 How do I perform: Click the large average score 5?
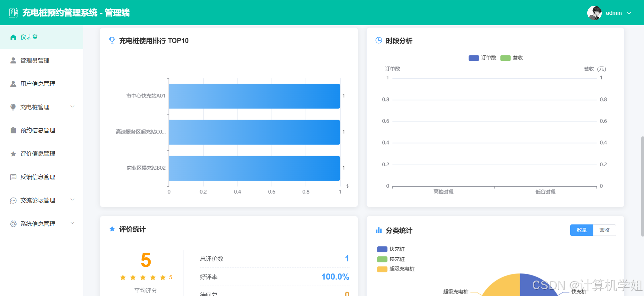pos(146,260)
